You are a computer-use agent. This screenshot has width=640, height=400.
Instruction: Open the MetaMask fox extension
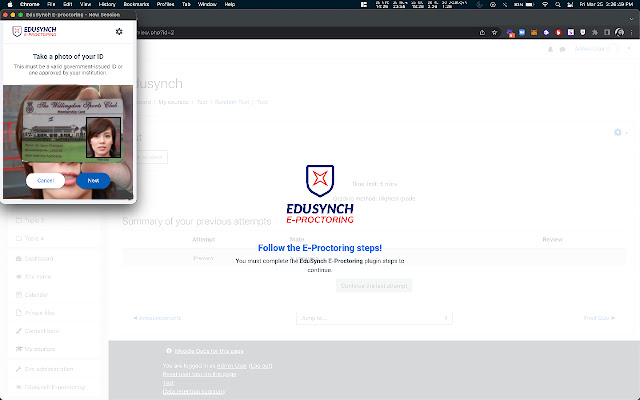coord(534,32)
